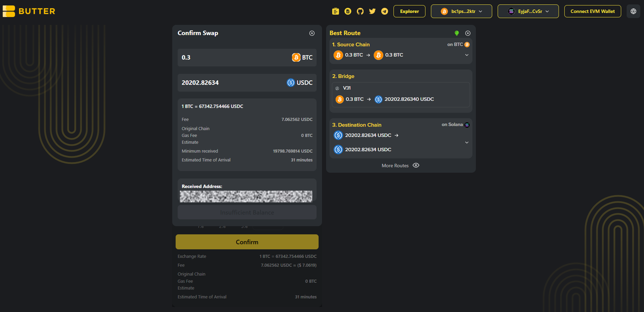This screenshot has width=644, height=312.
Task: Open the Telegram icon link
Action: pyautogui.click(x=385, y=11)
